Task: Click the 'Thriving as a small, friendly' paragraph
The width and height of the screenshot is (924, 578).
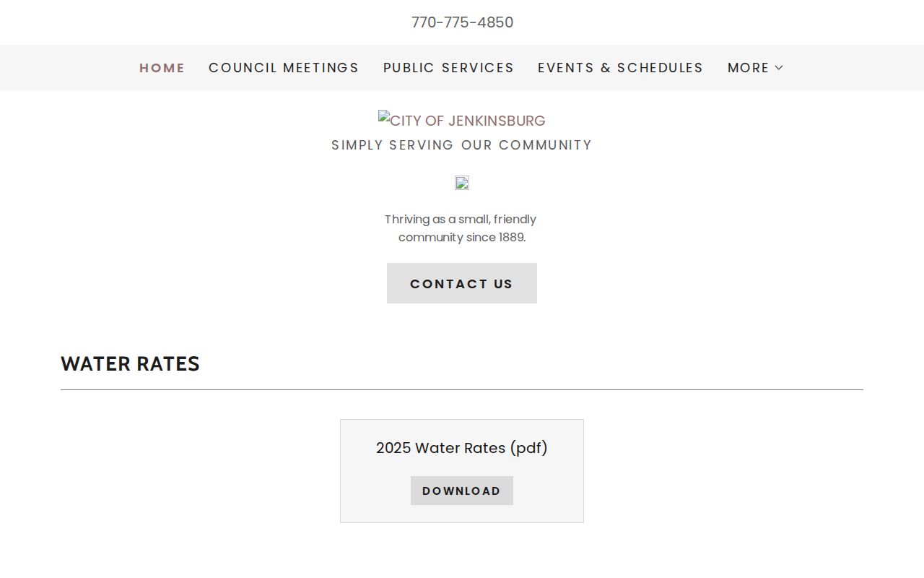Action: [461, 219]
